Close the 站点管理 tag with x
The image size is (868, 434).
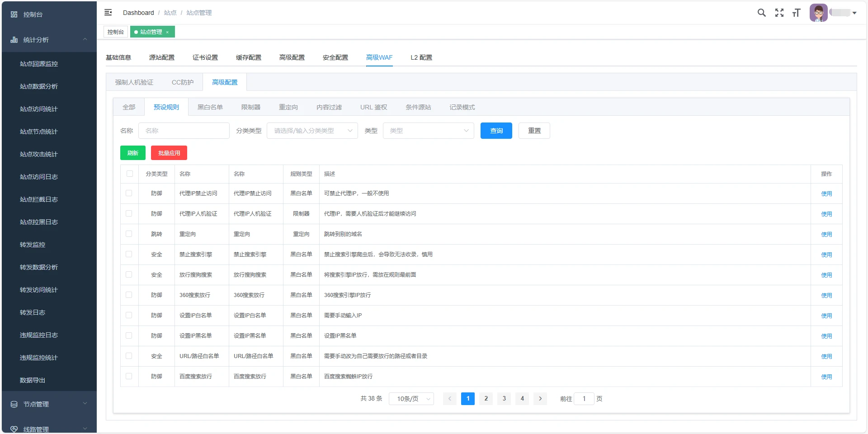coord(167,32)
